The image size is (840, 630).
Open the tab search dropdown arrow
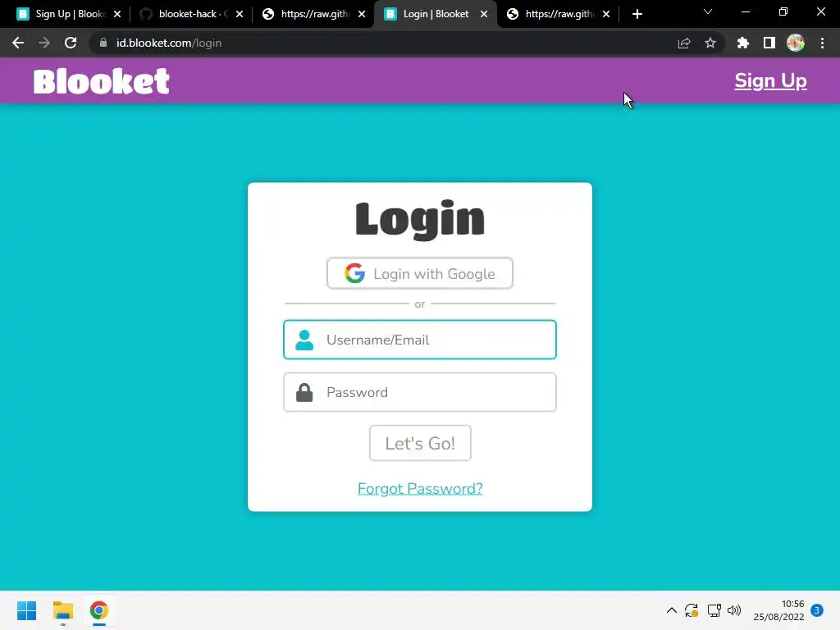[x=708, y=11]
